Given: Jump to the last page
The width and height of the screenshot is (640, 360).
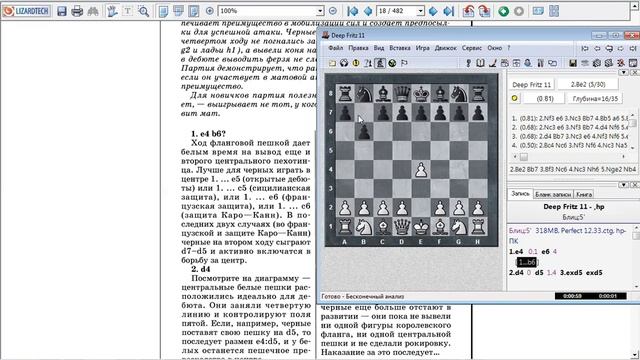Looking at the screenshot, I should [x=449, y=11].
